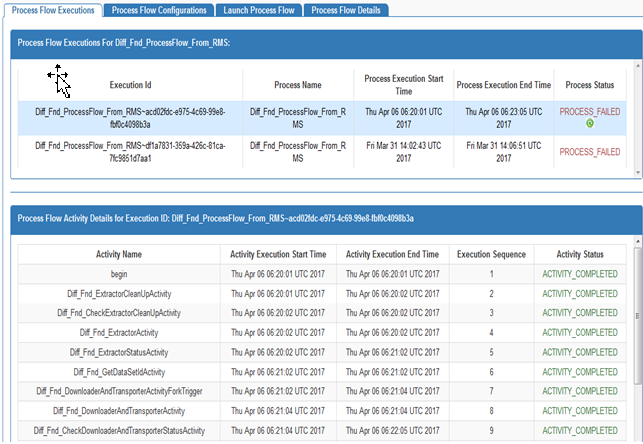643x444 pixels.
Task: Select Diff_Fnd_DownloaderAndTransporterActivity row
Action: point(322,411)
